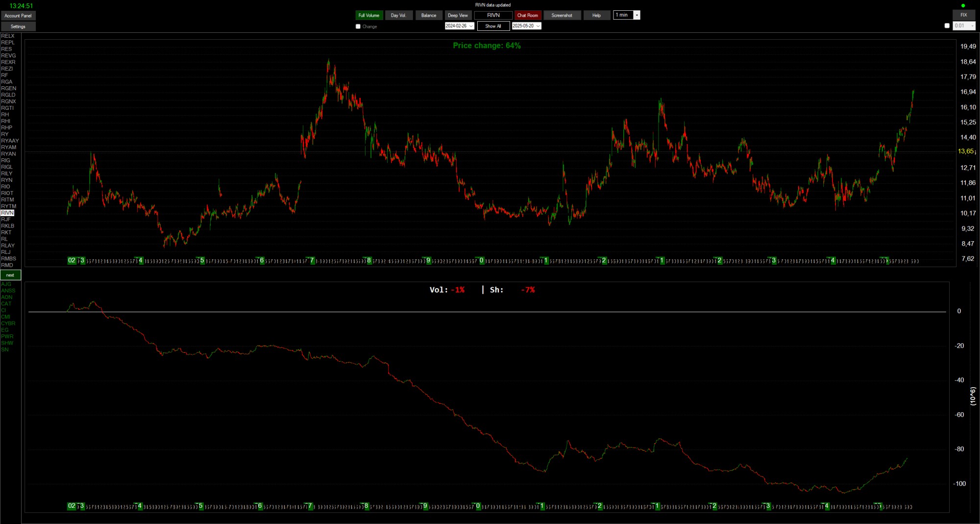Screen dimensions: 980x524
Task: Select ticker RITM in the list
Action: click(7, 200)
